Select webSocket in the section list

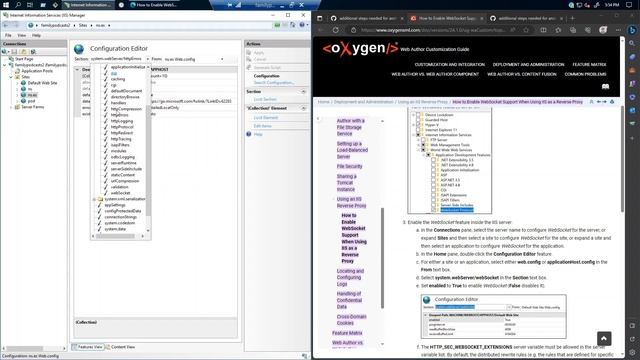point(120,193)
